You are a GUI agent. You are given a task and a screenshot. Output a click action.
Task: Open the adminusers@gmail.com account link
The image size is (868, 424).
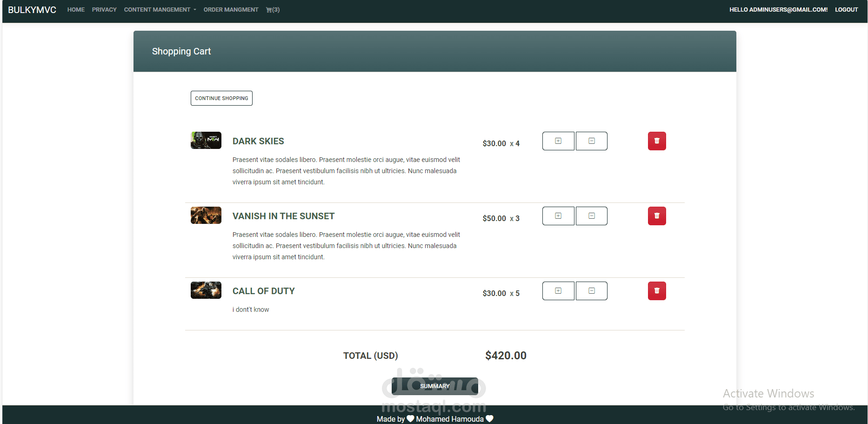(778, 10)
